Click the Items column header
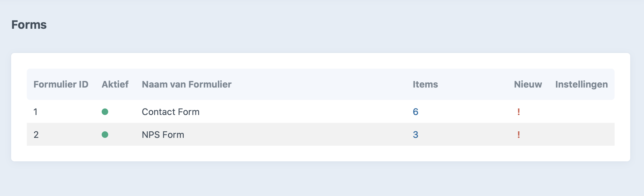644x196 pixels. (425, 84)
